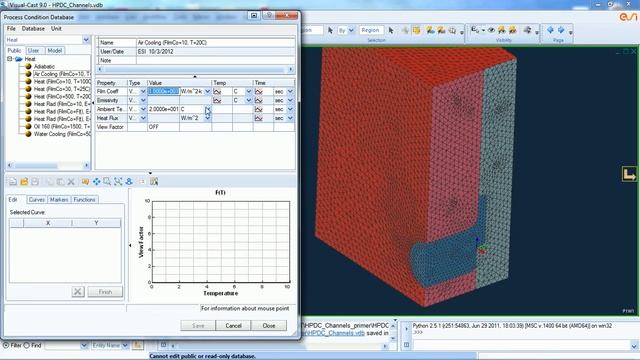Open the Entity Name dropdown
Screen dimensions: 640x360
[x=125, y=345]
